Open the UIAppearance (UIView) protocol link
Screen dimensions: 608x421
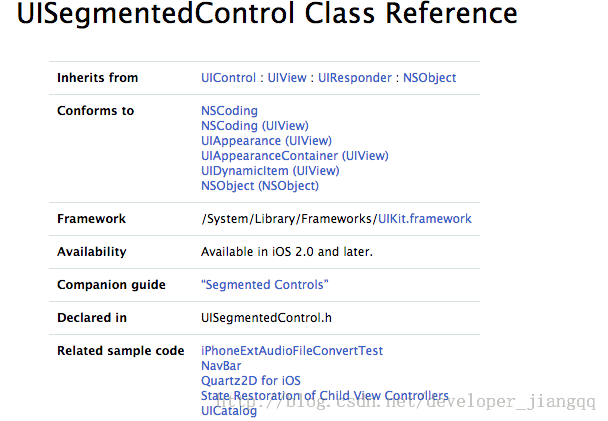tap(266, 141)
